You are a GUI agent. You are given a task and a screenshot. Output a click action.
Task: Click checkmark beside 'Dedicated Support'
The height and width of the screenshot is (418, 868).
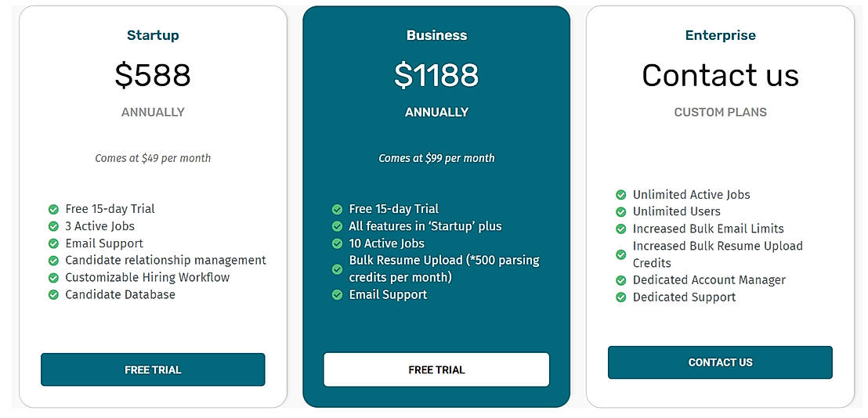pos(620,297)
